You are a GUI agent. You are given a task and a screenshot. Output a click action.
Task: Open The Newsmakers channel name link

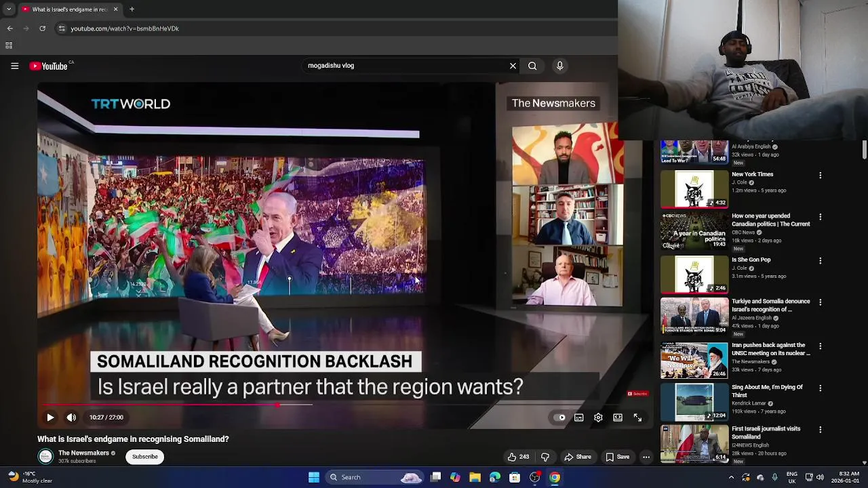tap(83, 453)
